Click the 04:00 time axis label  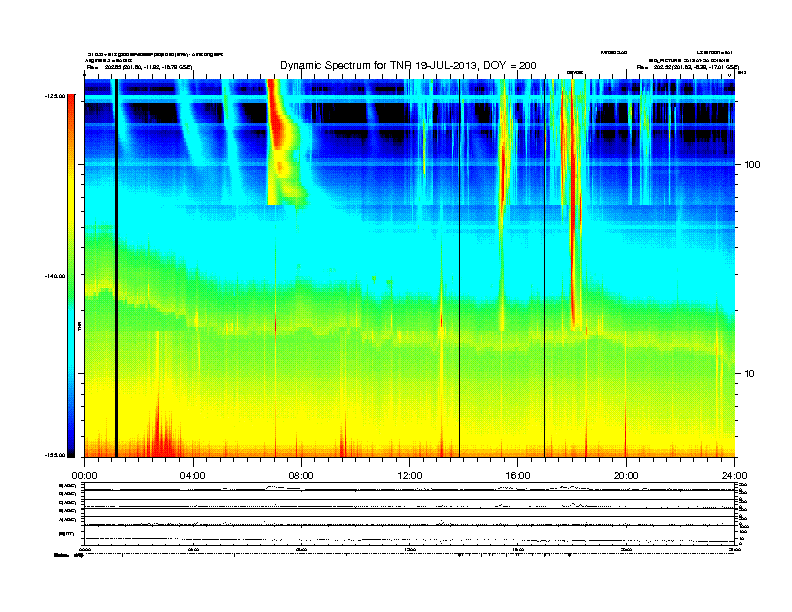coord(193,476)
